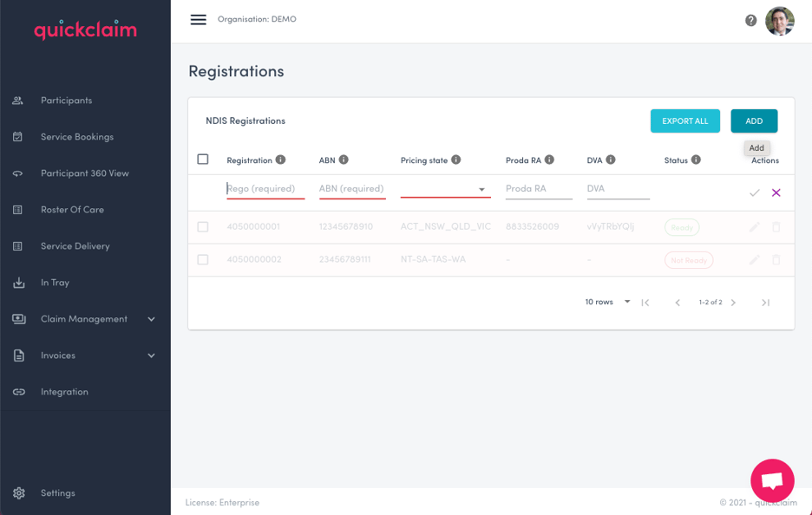Select the checkbox for registration 4050000001
The image size is (812, 515).
point(203,227)
